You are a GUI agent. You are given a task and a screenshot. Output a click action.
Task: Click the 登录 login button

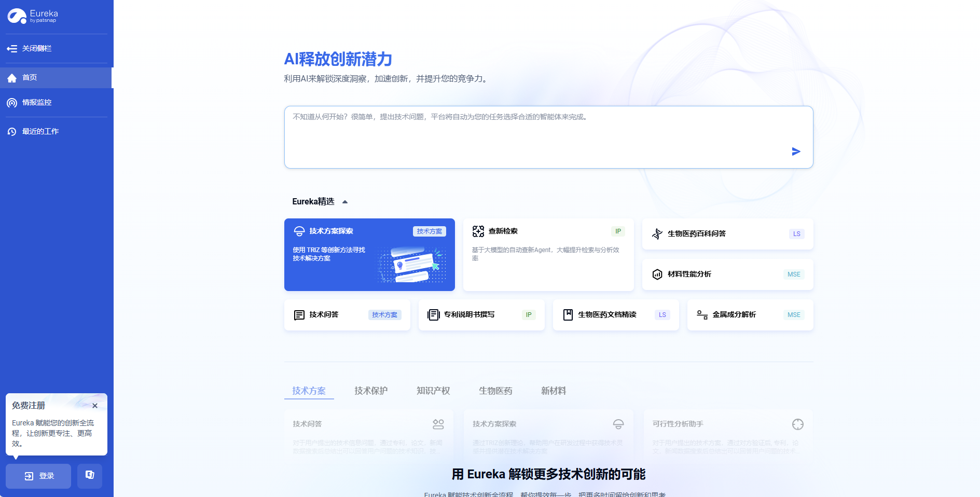[38, 476]
